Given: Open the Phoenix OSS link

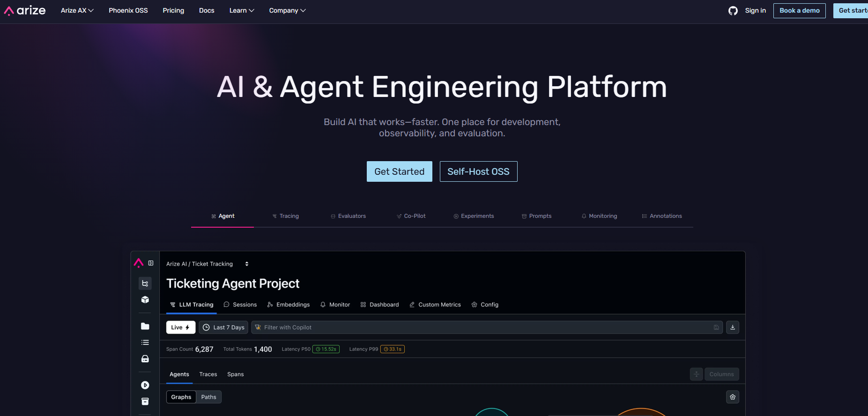Looking at the screenshot, I should click(x=128, y=10).
